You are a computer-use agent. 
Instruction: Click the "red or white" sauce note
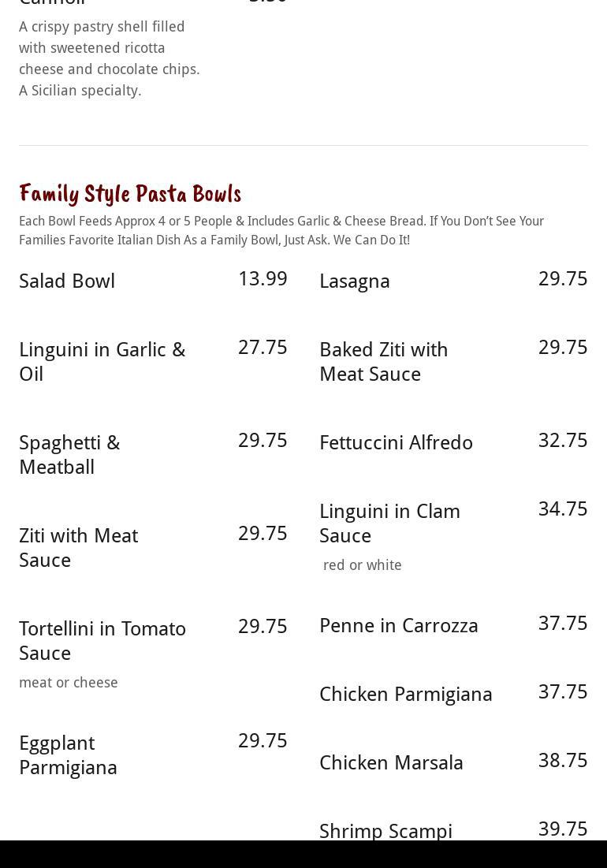tap(363, 565)
